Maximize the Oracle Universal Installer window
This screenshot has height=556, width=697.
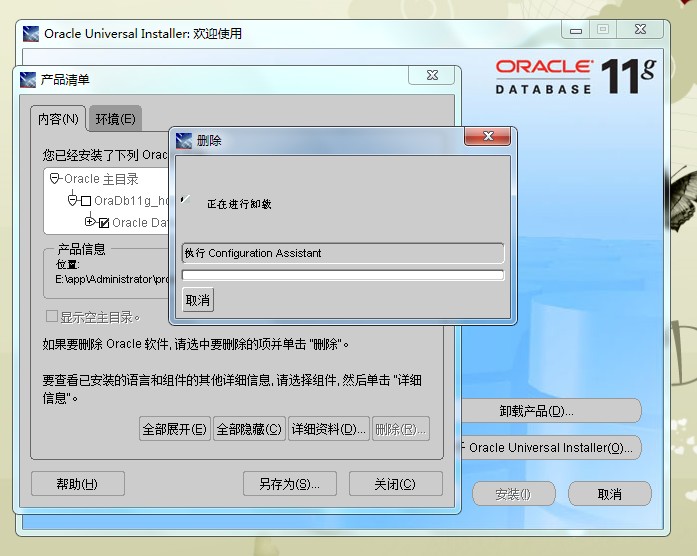[x=603, y=29]
